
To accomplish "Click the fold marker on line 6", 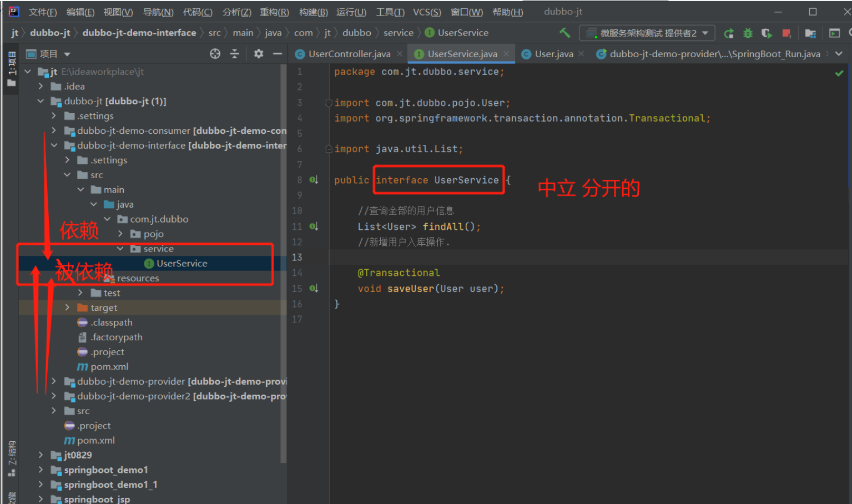I will click(x=329, y=149).
